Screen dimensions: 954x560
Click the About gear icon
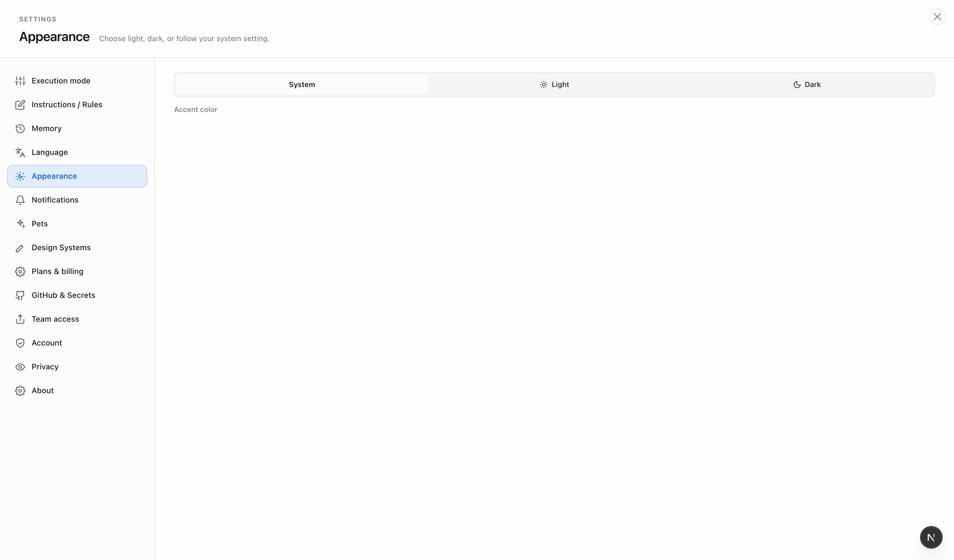(20, 391)
